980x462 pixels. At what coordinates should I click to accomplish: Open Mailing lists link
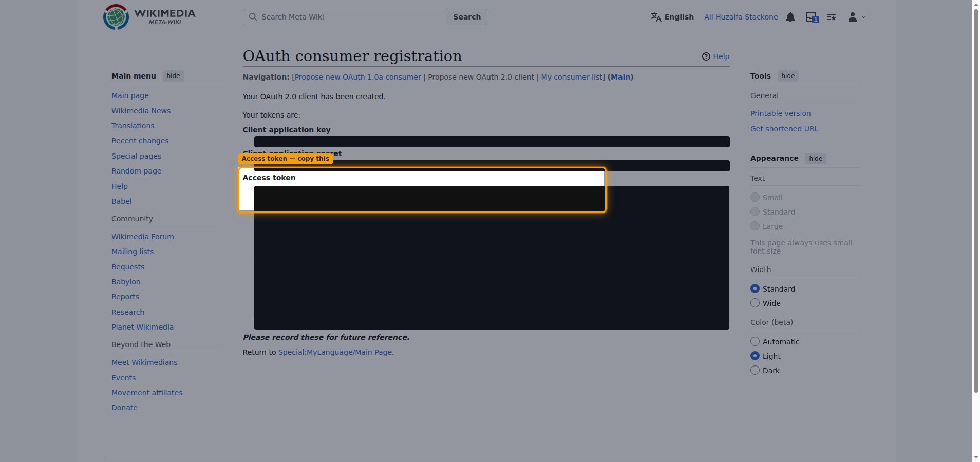coord(133,252)
